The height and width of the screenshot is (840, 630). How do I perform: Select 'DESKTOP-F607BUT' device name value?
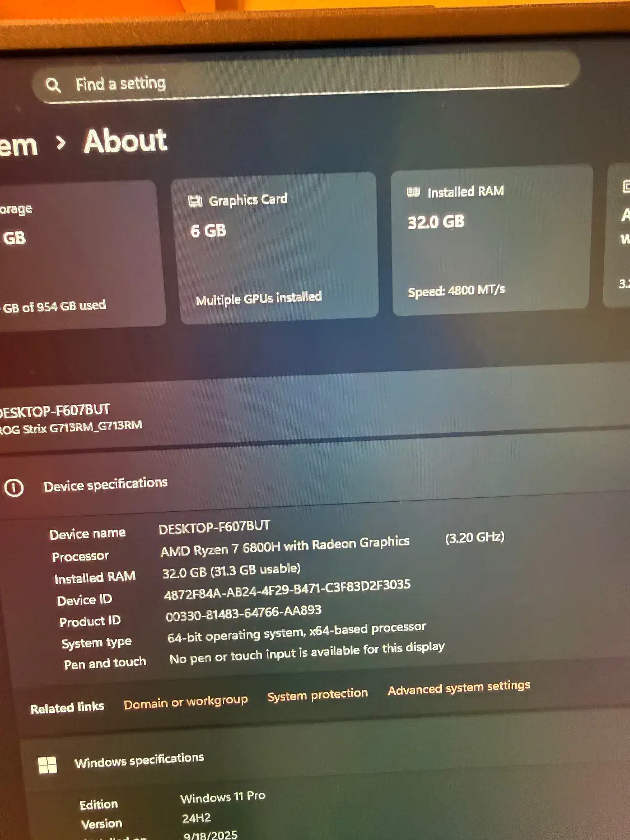tap(214, 527)
